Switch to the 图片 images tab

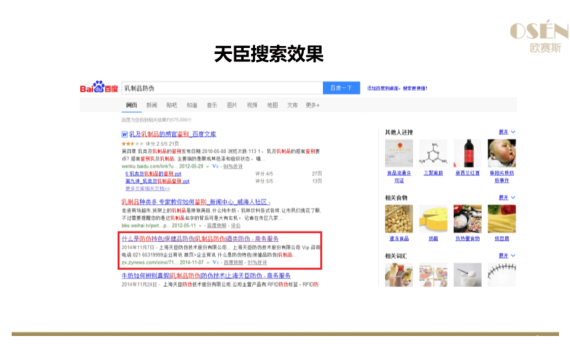pos(232,105)
